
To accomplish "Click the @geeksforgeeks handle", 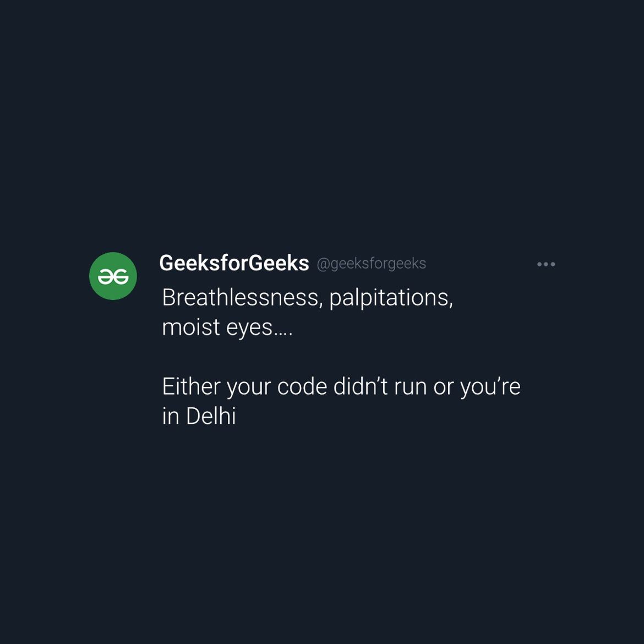I will 372,264.
